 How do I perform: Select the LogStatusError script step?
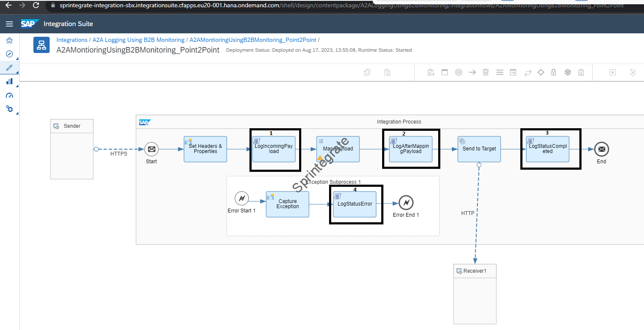click(355, 204)
